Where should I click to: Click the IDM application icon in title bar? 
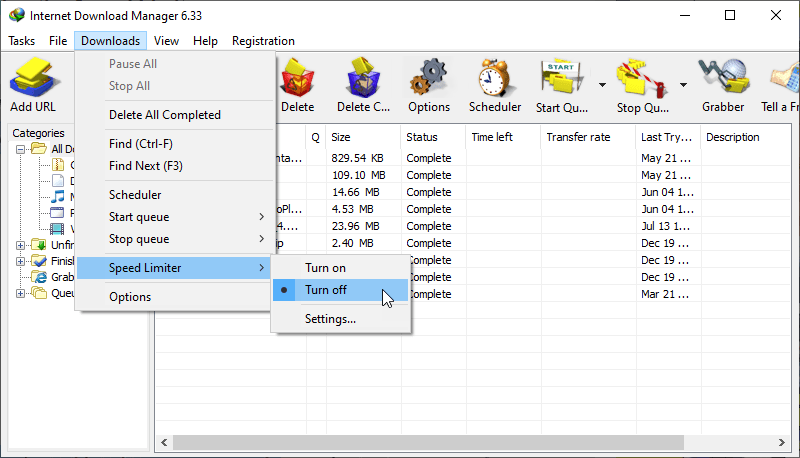point(16,15)
